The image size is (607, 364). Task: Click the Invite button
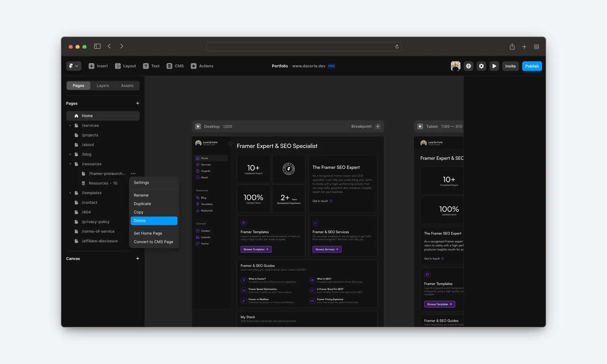click(x=510, y=66)
